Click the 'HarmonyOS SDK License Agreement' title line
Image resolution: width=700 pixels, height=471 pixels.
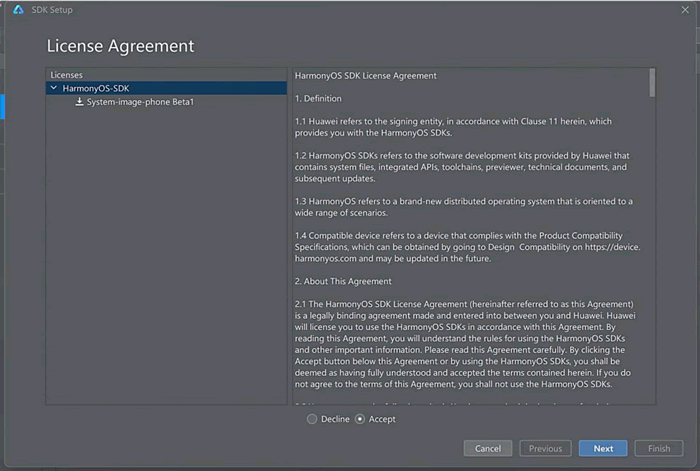point(365,75)
